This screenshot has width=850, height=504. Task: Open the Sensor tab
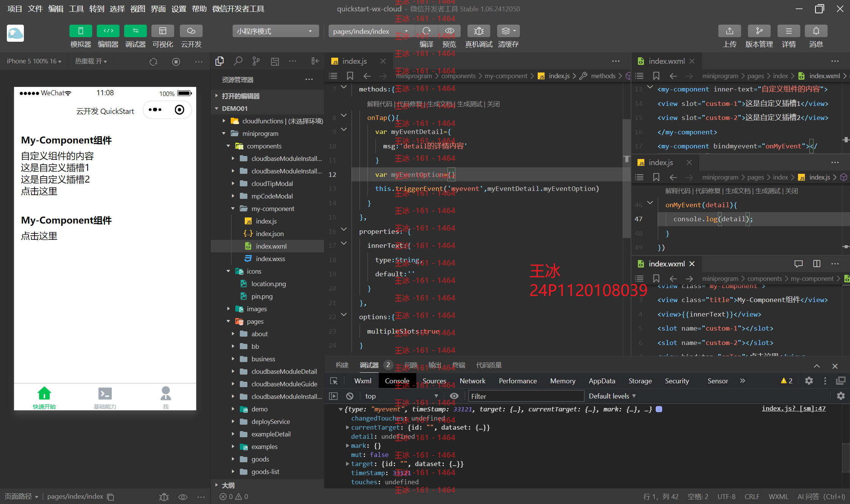(x=717, y=381)
